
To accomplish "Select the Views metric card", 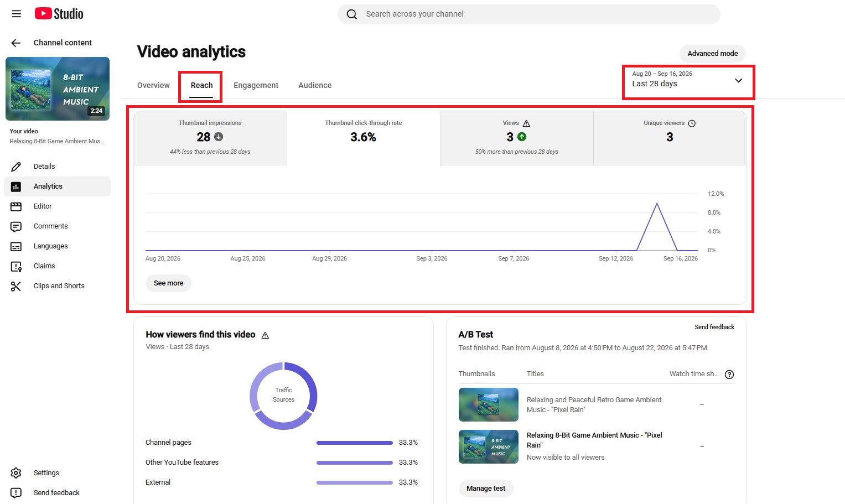I will [517, 138].
